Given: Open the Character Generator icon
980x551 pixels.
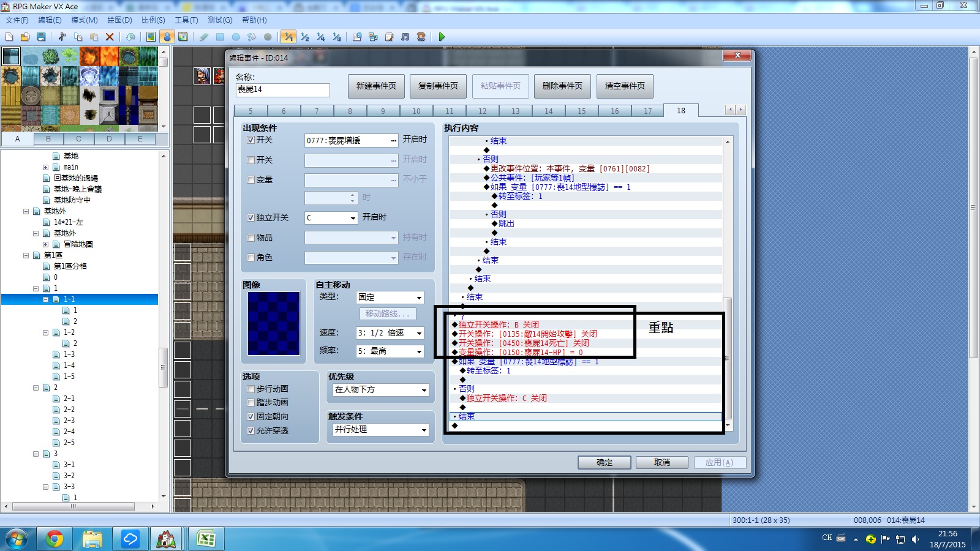Looking at the screenshot, I should click(x=421, y=37).
